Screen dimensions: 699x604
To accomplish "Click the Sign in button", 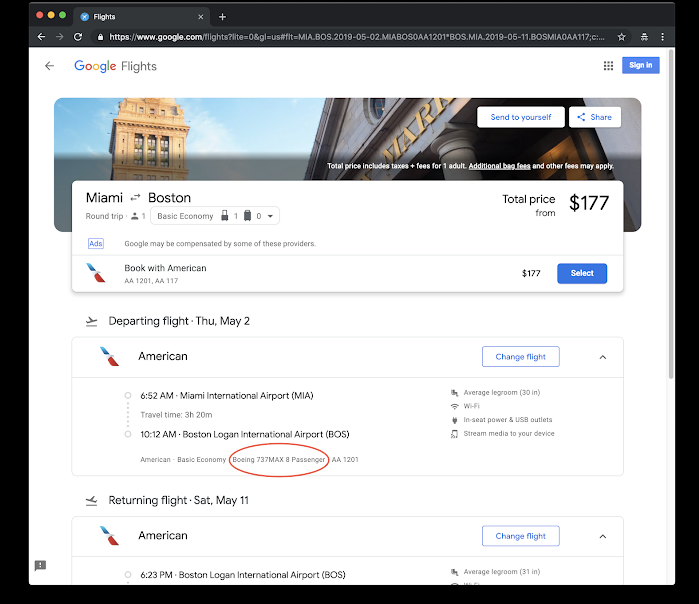I will [x=641, y=66].
